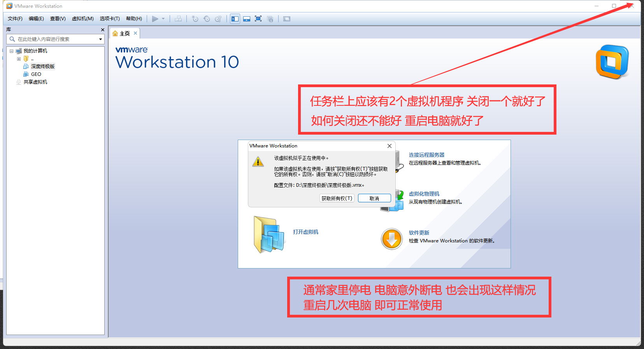This screenshot has width=644, height=349.
Task: Open the library search dropdown arrow
Action: pos(100,39)
